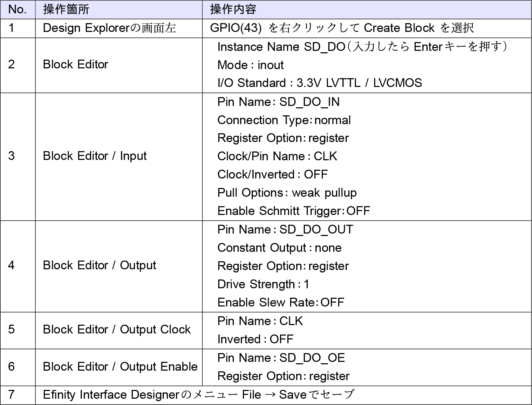Click the 'No.' column header
Screen dimensions: 532x405
[17, 9]
